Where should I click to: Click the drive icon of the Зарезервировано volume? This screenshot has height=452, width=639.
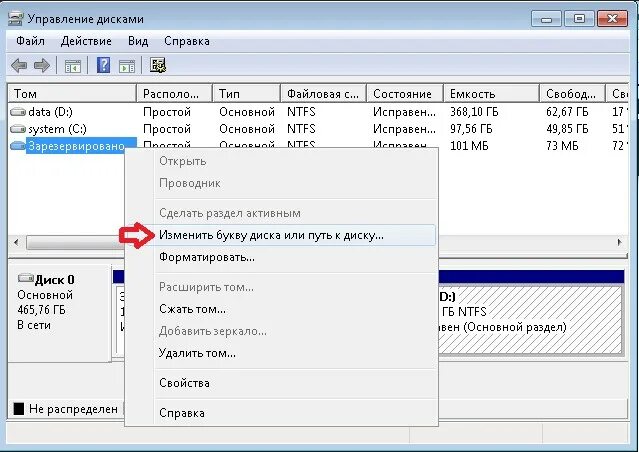[x=18, y=146]
